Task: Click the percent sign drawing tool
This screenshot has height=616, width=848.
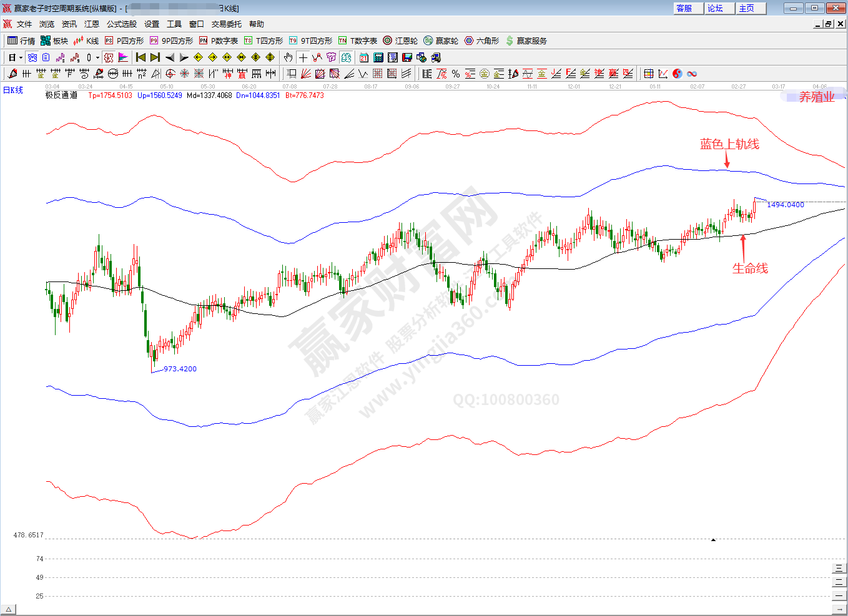Action: (456, 74)
